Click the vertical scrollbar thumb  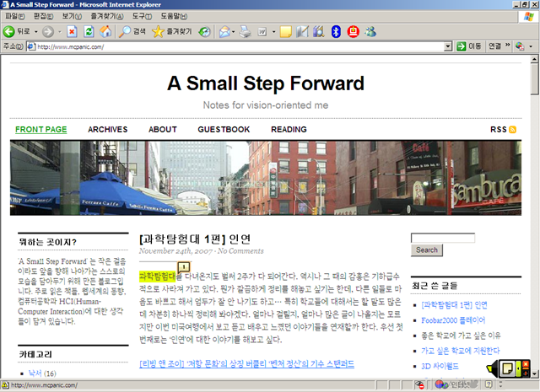coord(534,78)
